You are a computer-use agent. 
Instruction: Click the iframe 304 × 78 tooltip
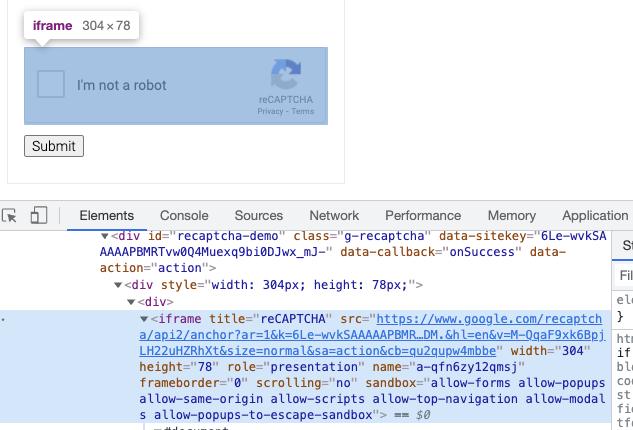[81, 25]
